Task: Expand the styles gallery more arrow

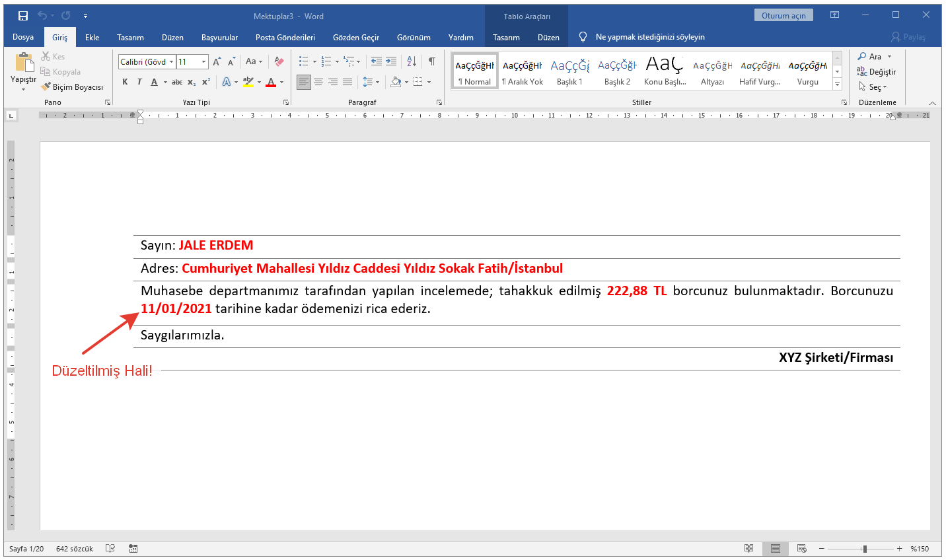Action: (x=837, y=84)
